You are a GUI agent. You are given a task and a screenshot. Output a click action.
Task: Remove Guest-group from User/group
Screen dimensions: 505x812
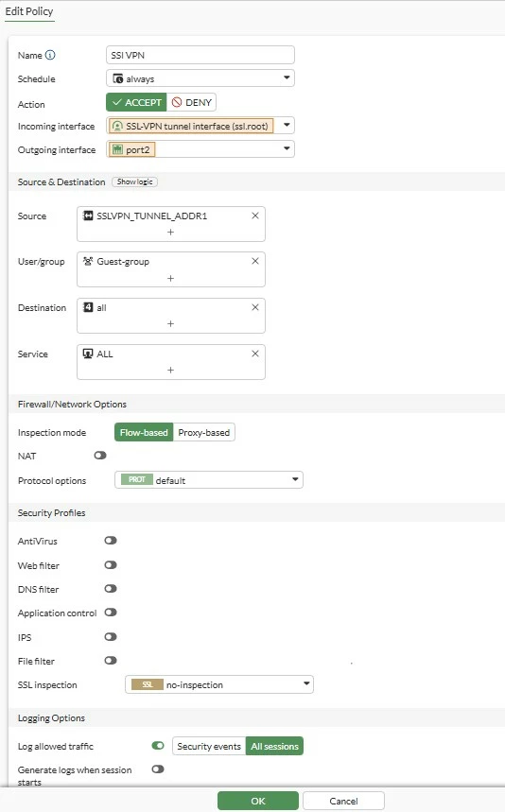(x=254, y=261)
